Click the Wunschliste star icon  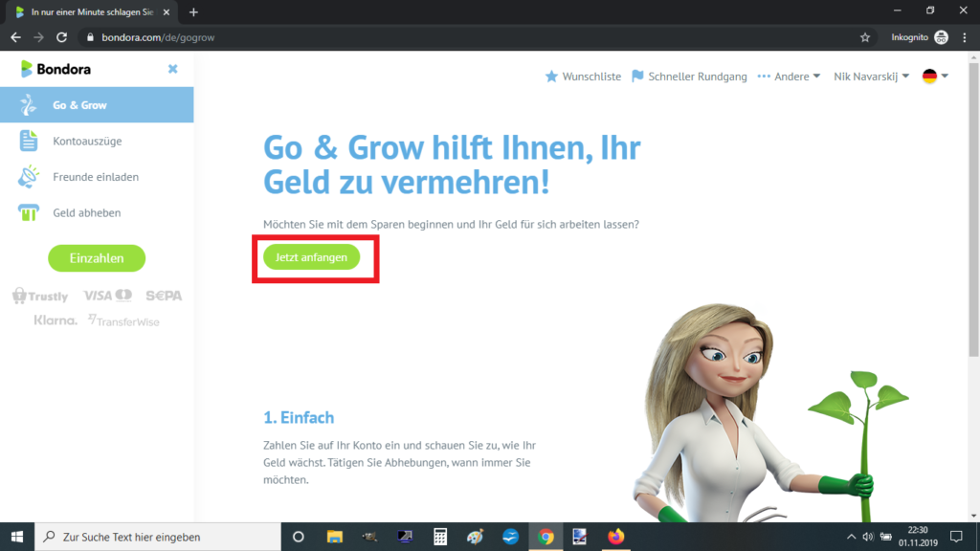(551, 77)
